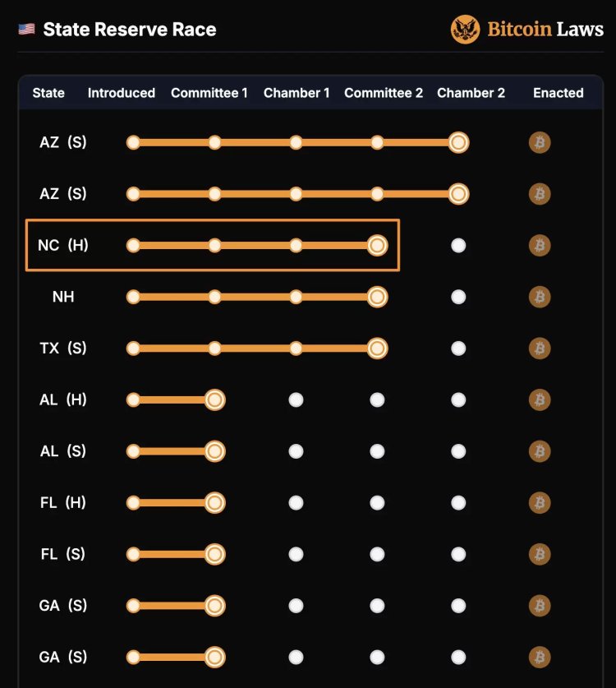
Task: Click the Bitcoin Laws eagle logo
Action: tap(465, 30)
